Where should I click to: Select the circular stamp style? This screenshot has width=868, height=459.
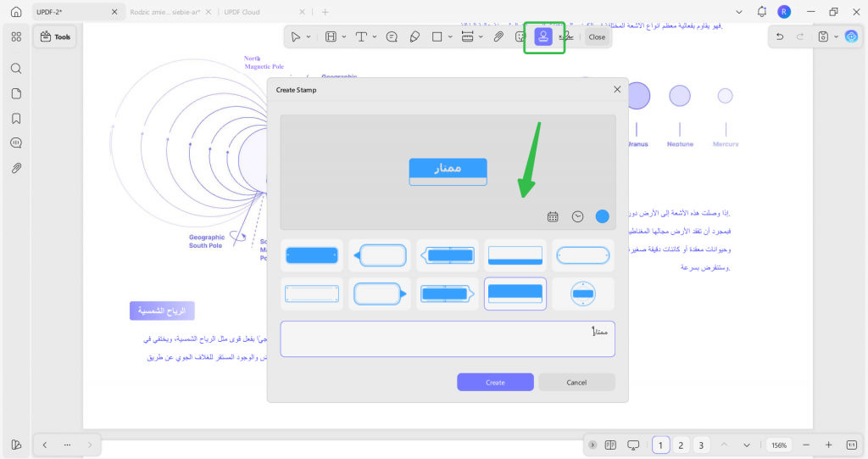[x=583, y=294]
